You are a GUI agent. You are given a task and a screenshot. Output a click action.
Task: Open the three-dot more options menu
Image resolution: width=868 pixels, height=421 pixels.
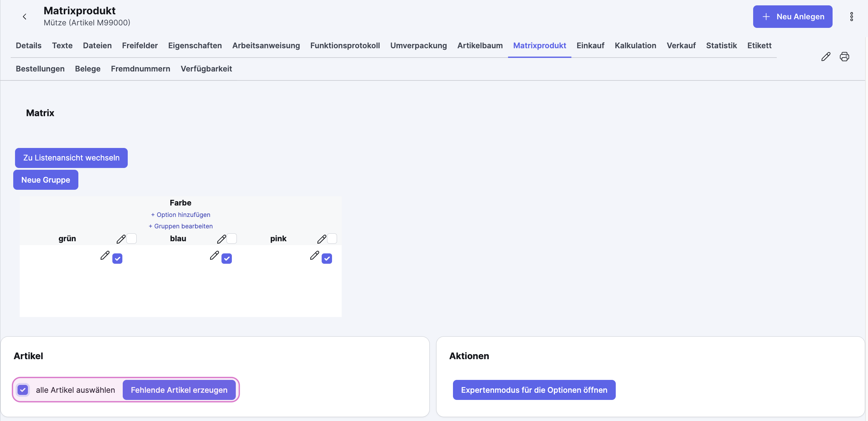coord(852,16)
